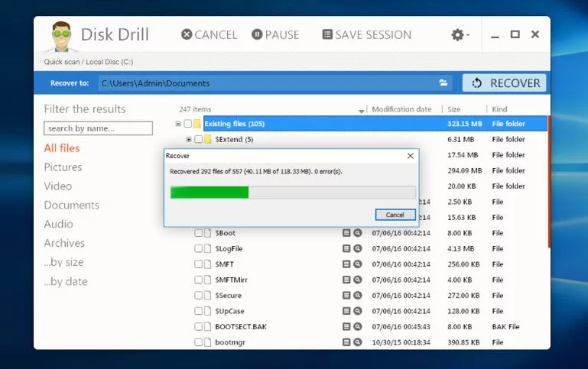Click the Existing files folder icon
Screen dimensions: 588x369
coord(197,124)
